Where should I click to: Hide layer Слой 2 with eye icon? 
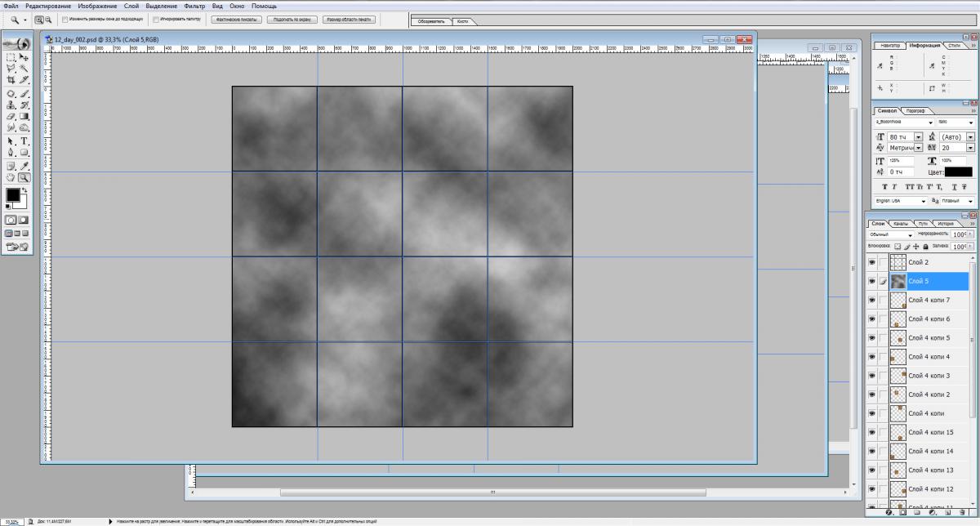click(872, 262)
